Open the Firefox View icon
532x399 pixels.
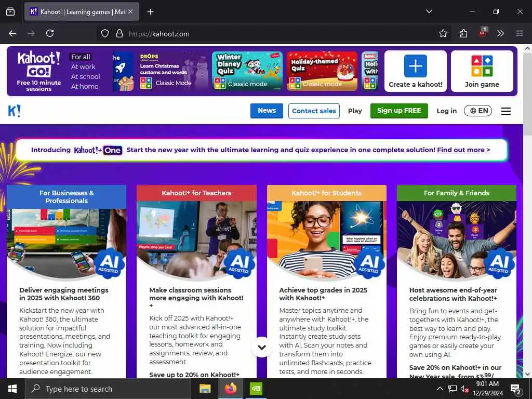(10, 12)
